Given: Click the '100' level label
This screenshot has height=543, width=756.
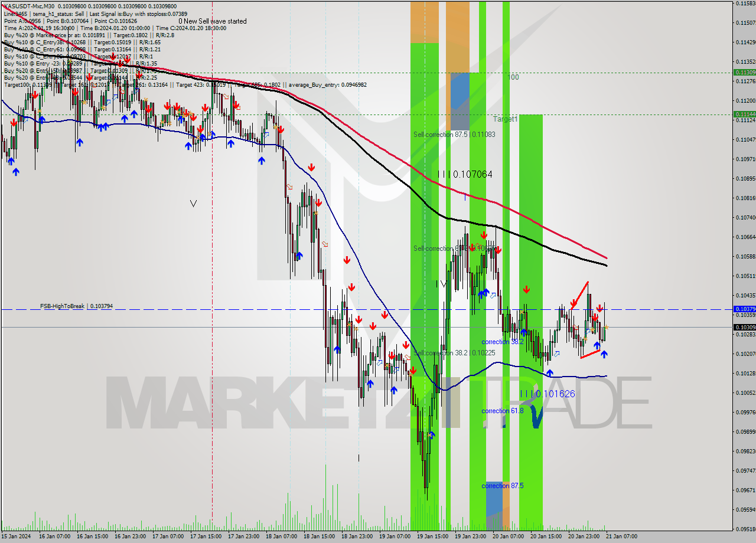Looking at the screenshot, I should (x=513, y=77).
